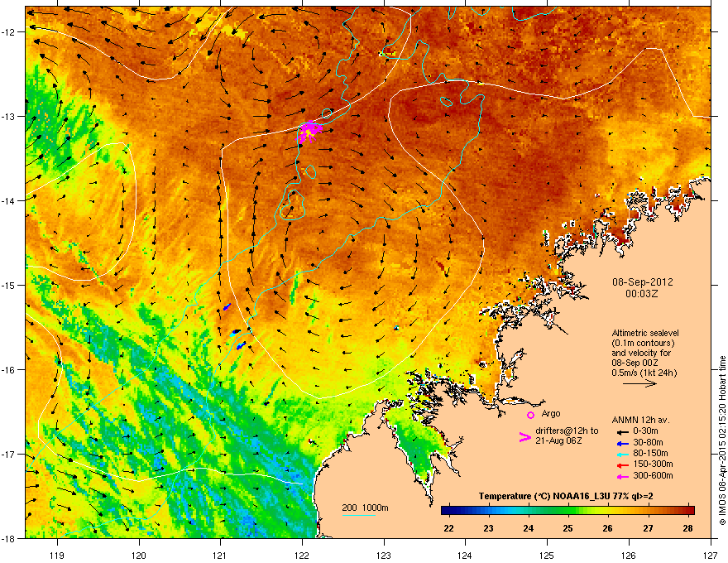728x563 pixels.
Task: Click the red 150-300m arrow in legend
Action: point(622,465)
